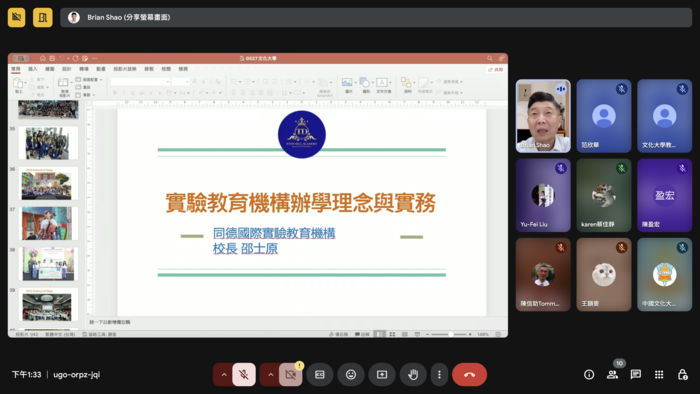Open more options three-dot menu
Image resolution: width=700 pixels, height=394 pixels.
click(x=439, y=374)
